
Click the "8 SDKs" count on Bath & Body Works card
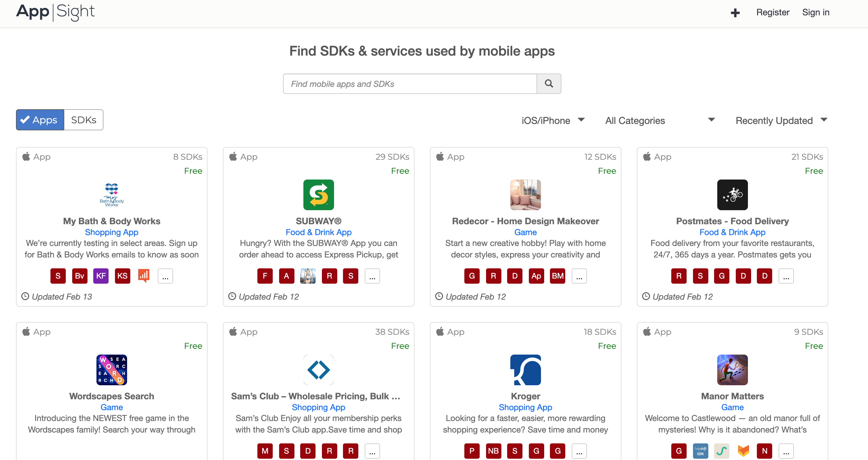(188, 157)
